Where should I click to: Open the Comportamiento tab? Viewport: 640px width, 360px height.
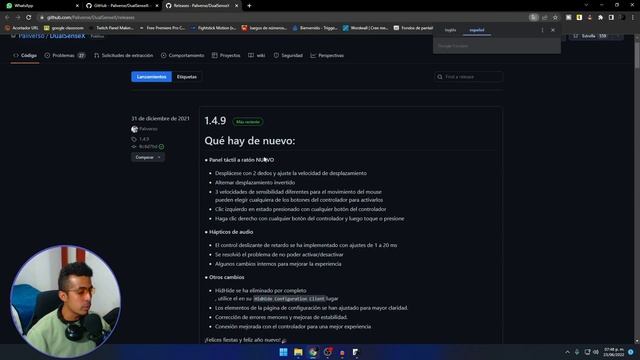(182, 56)
